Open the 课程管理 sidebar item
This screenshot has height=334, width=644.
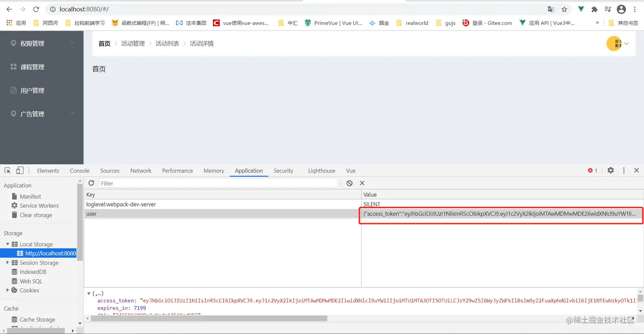click(42, 67)
